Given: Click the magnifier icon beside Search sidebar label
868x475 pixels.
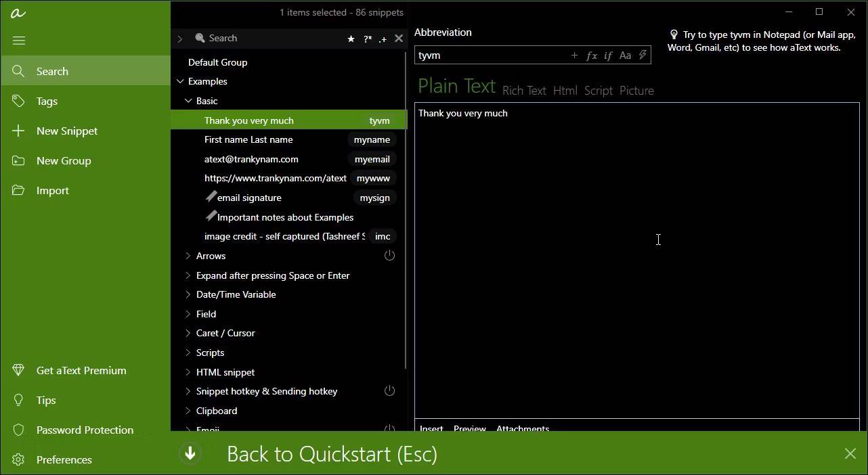Looking at the screenshot, I should coord(18,71).
